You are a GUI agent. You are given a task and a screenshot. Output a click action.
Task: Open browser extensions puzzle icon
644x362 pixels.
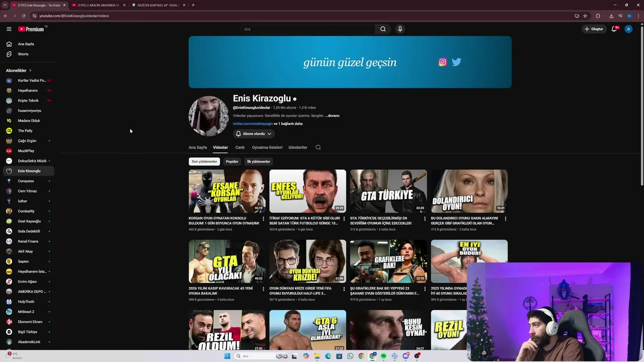coord(598,16)
